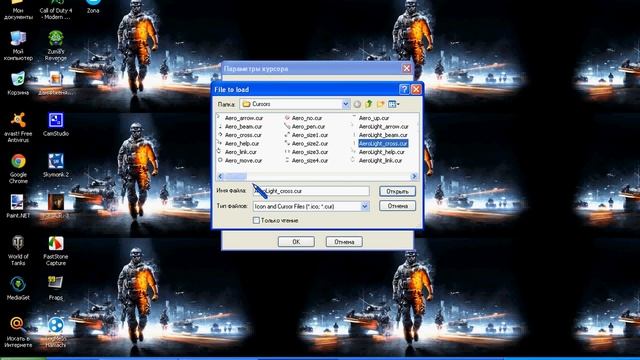Select Aero_size1.cur file
Screen dimensions: 640x360
point(309,135)
